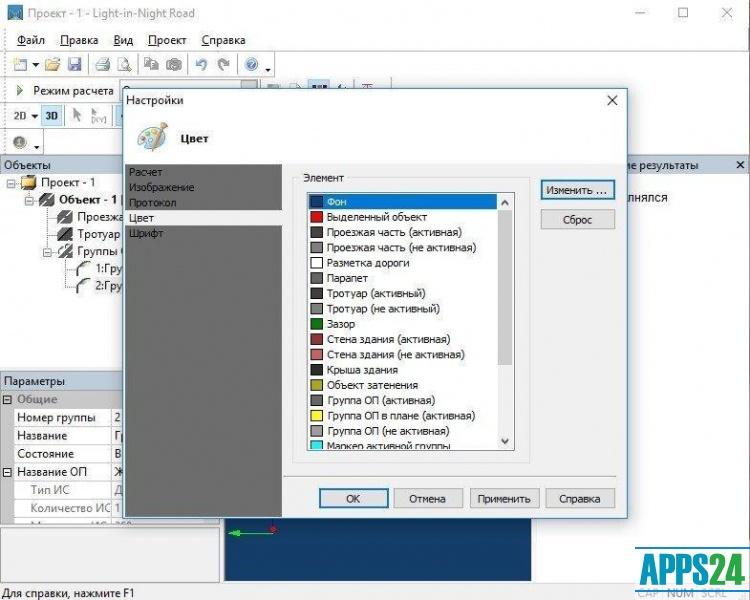Switch to 3D view mode
Viewport: 750px width, 600px height.
click(x=52, y=116)
